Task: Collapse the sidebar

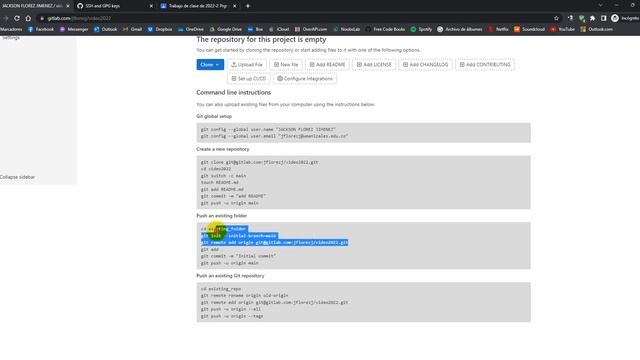Action: point(18,177)
